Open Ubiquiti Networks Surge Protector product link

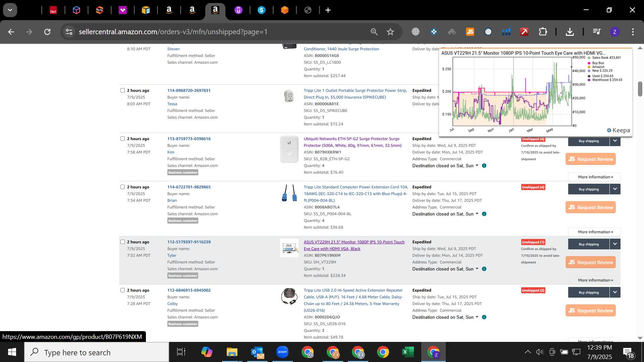pyautogui.click(x=352, y=142)
